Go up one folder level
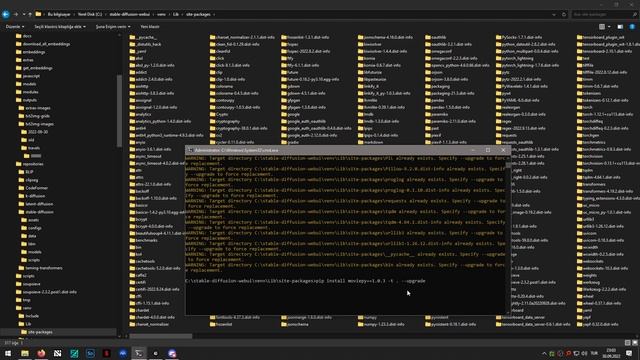The height and width of the screenshot is (360, 640). pos(30,14)
